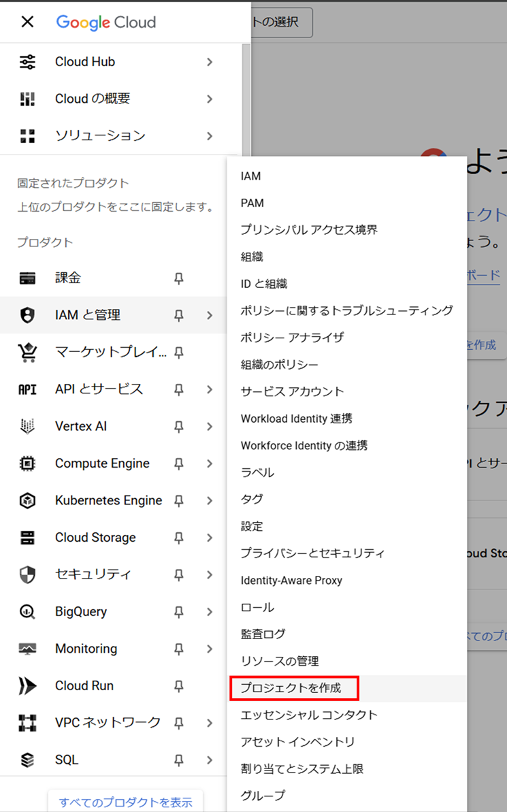Image resolution: width=507 pixels, height=812 pixels.
Task: Click the Kubernetes Engine hexagon icon
Action: (x=27, y=501)
